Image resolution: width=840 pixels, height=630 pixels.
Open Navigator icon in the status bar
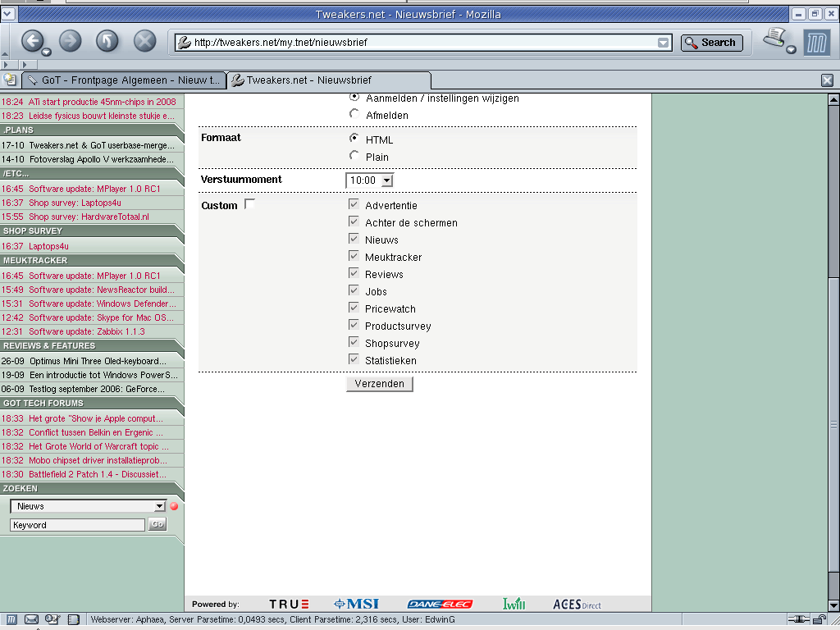(11, 619)
